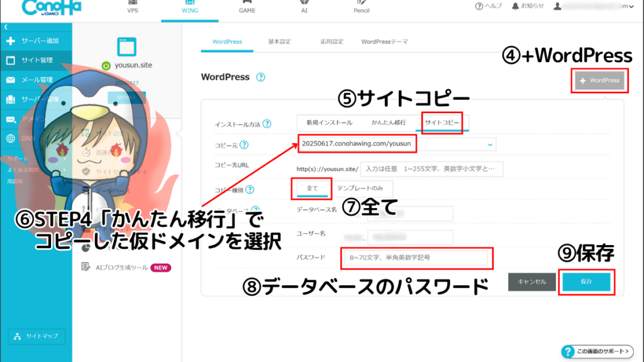Click help icon next to インストール方法

pos(267,124)
